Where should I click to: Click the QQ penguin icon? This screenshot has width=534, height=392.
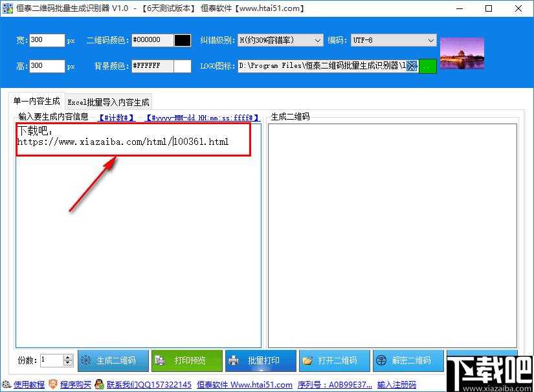(99, 384)
